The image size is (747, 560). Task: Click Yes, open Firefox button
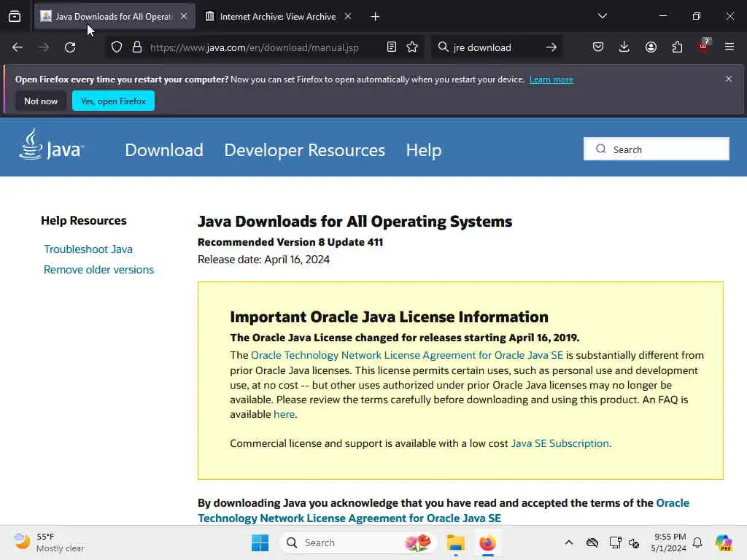[x=113, y=101]
